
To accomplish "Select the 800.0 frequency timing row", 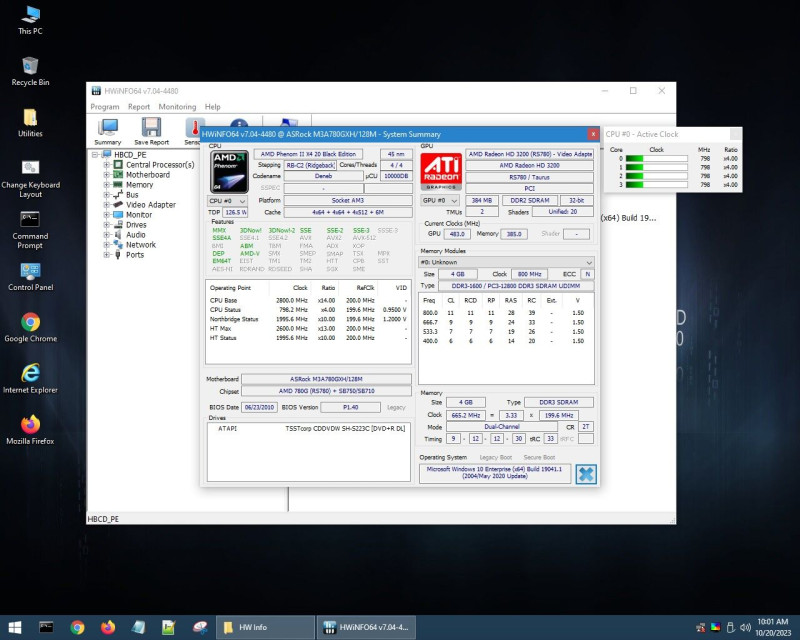I will [x=506, y=313].
